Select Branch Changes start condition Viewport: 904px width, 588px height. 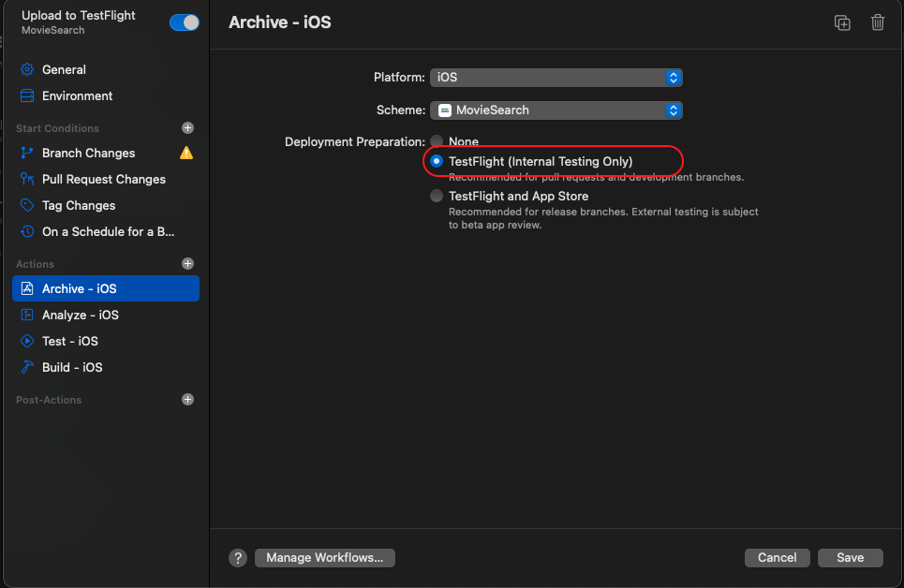pos(106,153)
